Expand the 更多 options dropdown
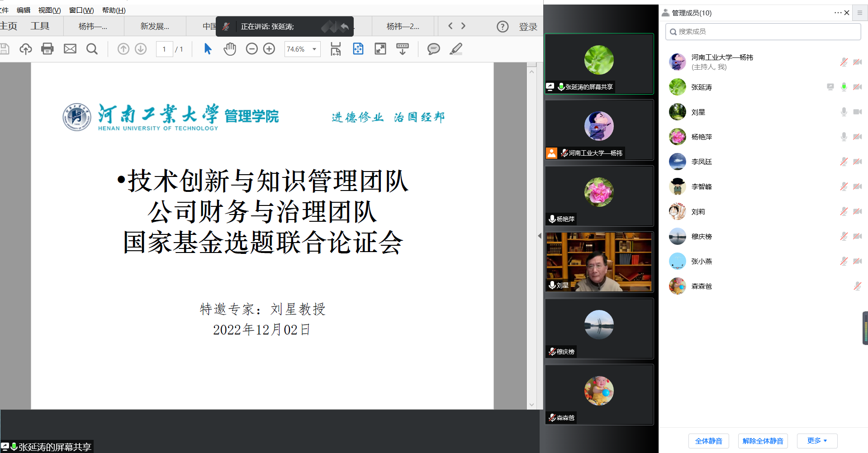Image resolution: width=868 pixels, height=453 pixels. (817, 441)
